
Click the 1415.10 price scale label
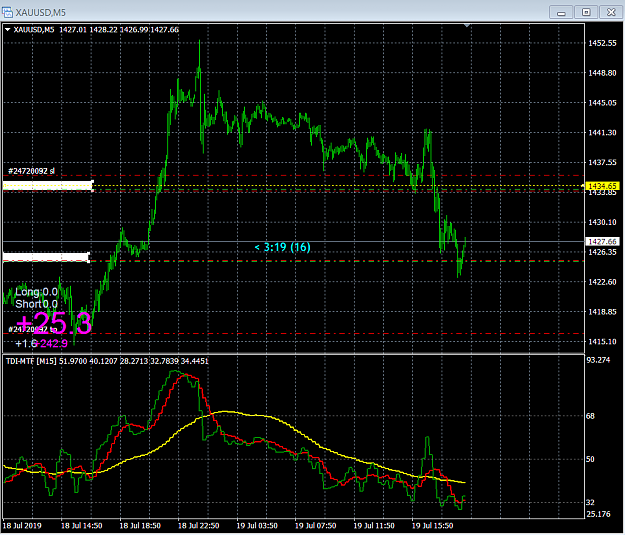pyautogui.click(x=602, y=342)
